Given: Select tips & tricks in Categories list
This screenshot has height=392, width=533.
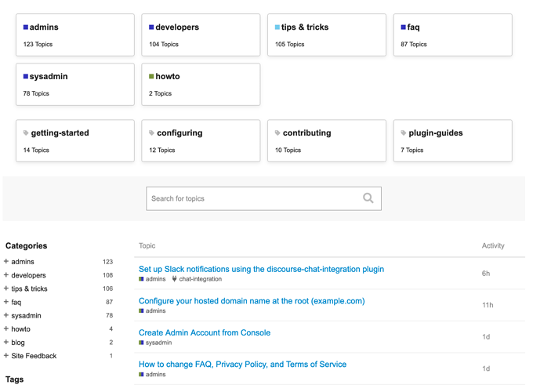Looking at the screenshot, I should pos(29,289).
